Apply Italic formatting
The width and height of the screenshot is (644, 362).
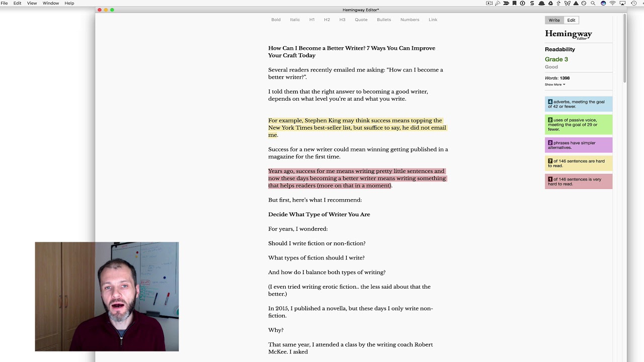pos(295,20)
